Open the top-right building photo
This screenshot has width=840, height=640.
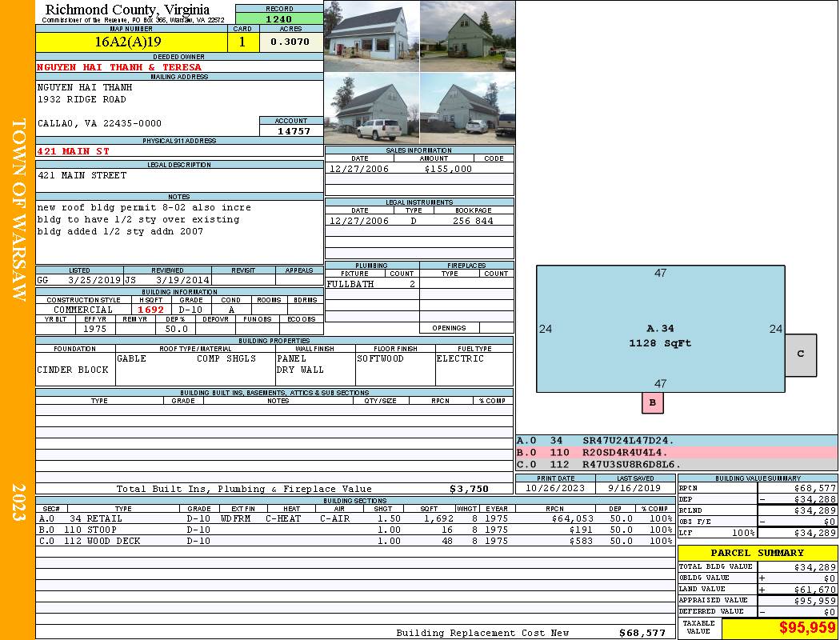pyautogui.click(x=467, y=36)
